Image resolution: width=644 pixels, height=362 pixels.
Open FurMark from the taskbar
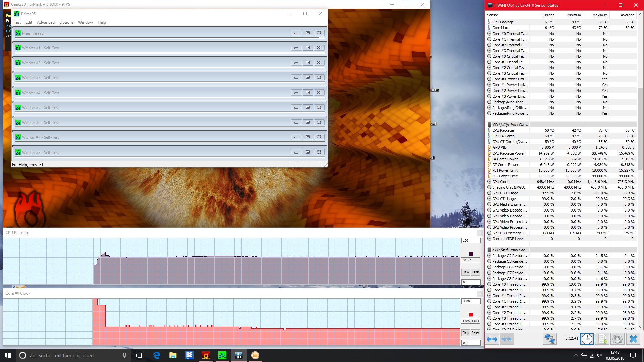tap(206, 355)
